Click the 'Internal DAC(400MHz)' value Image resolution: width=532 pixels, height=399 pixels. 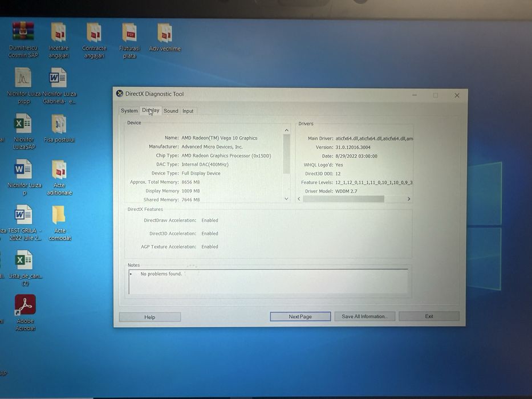(x=205, y=165)
